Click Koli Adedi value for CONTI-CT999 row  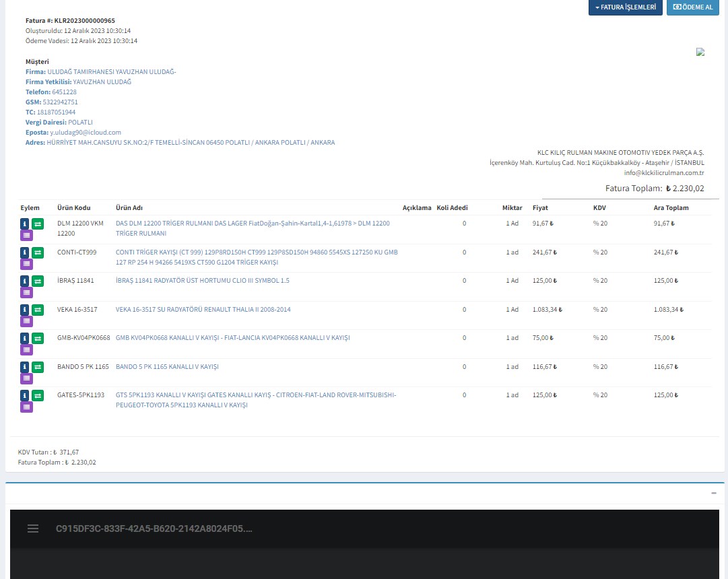tap(464, 252)
